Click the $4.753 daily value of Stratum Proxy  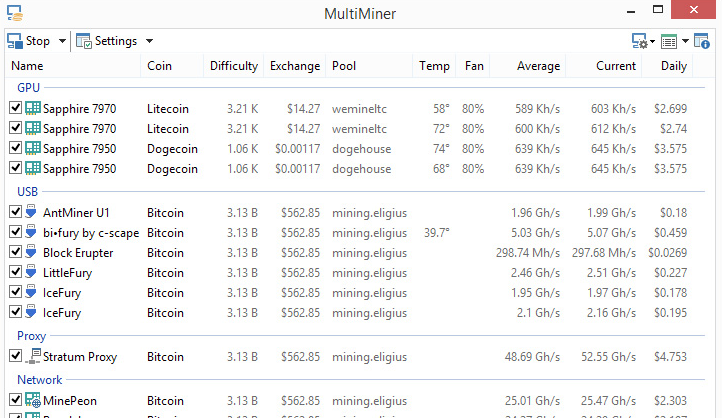[670, 357]
